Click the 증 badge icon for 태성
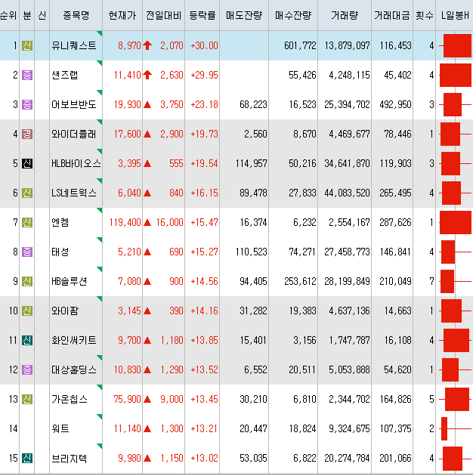 pos(27,252)
